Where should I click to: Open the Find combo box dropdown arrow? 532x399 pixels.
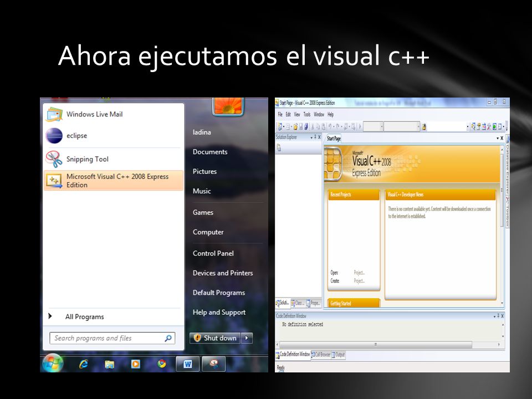click(x=468, y=127)
